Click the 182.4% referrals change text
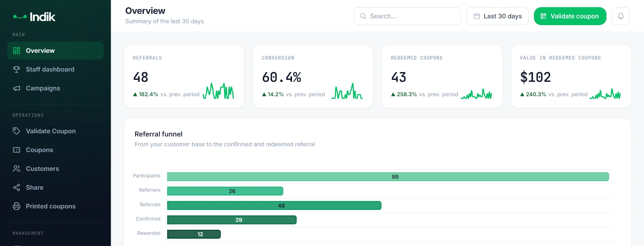The height and width of the screenshot is (246, 644). 148,94
